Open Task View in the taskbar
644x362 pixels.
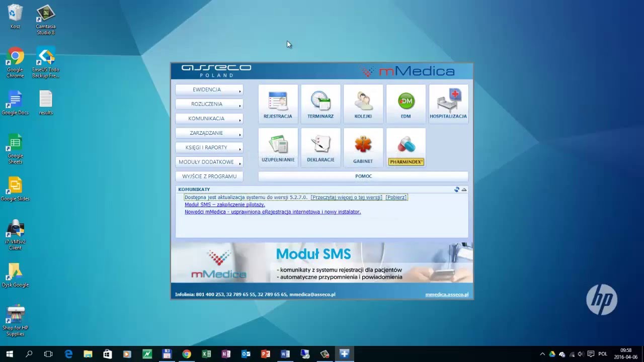[x=48, y=354]
